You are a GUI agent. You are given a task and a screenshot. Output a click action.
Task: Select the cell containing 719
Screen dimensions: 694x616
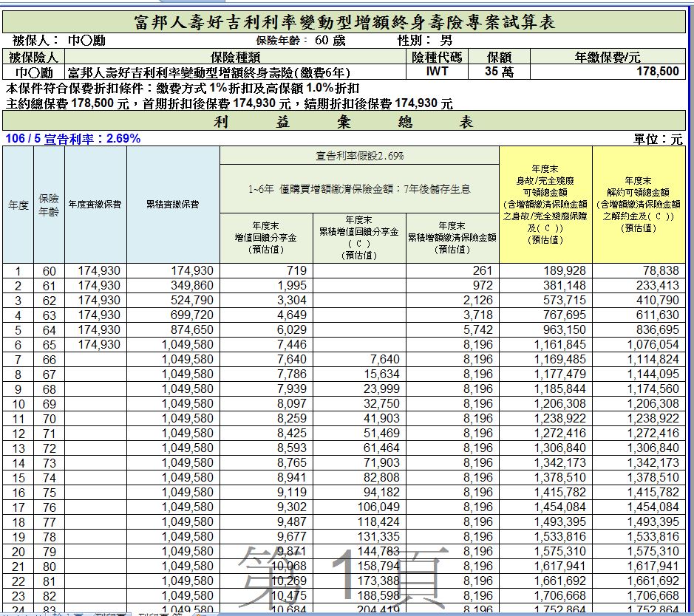point(266,270)
